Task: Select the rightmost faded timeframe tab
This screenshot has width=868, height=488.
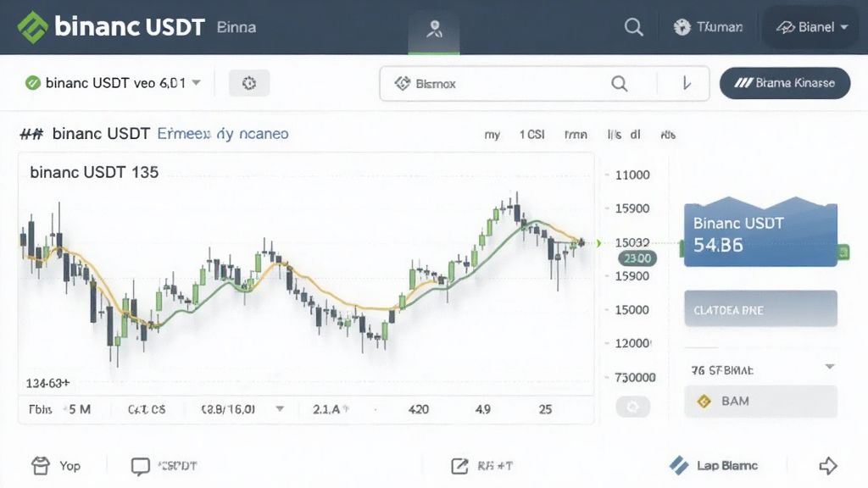Action: [x=668, y=135]
